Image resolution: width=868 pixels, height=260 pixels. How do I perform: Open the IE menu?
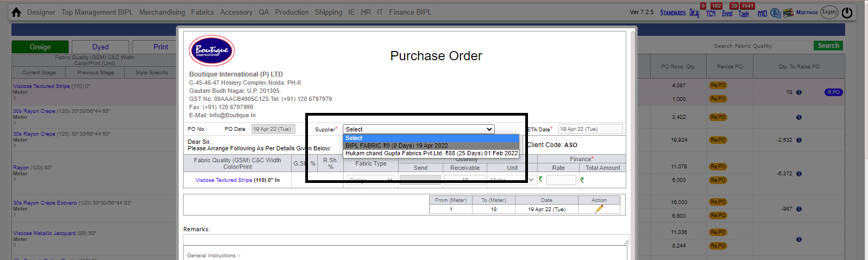pos(351,12)
